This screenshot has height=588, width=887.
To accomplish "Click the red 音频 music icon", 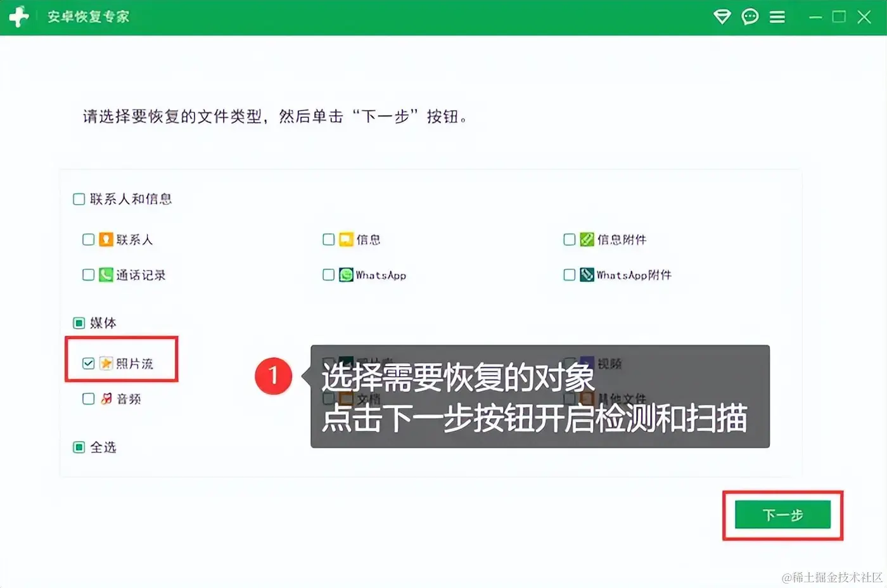I will pos(106,399).
